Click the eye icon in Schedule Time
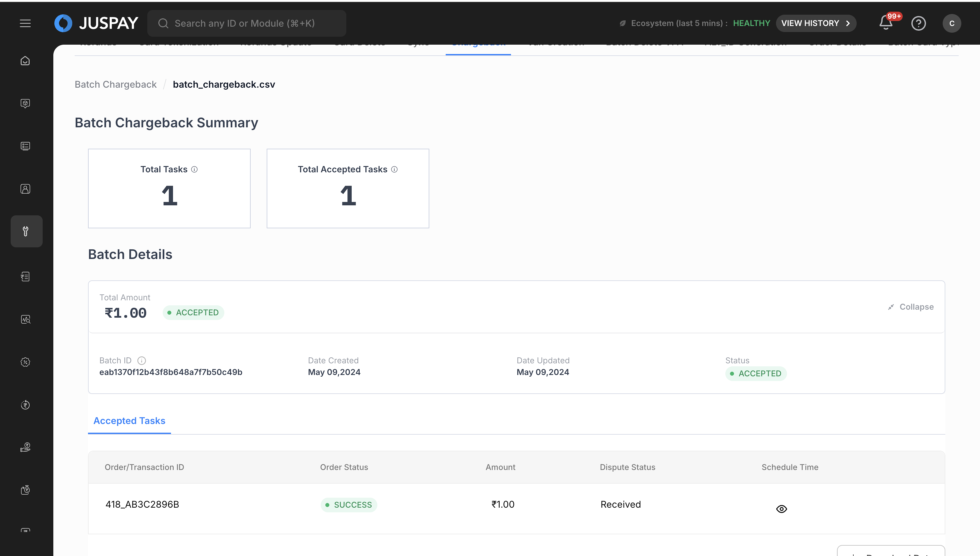The image size is (980, 556). [x=781, y=509]
